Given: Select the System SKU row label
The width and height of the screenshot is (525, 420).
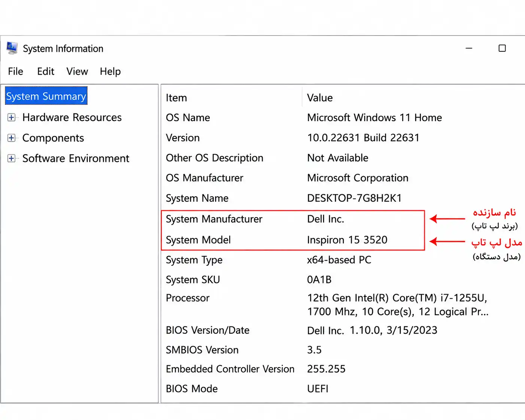Looking at the screenshot, I should click(193, 280).
